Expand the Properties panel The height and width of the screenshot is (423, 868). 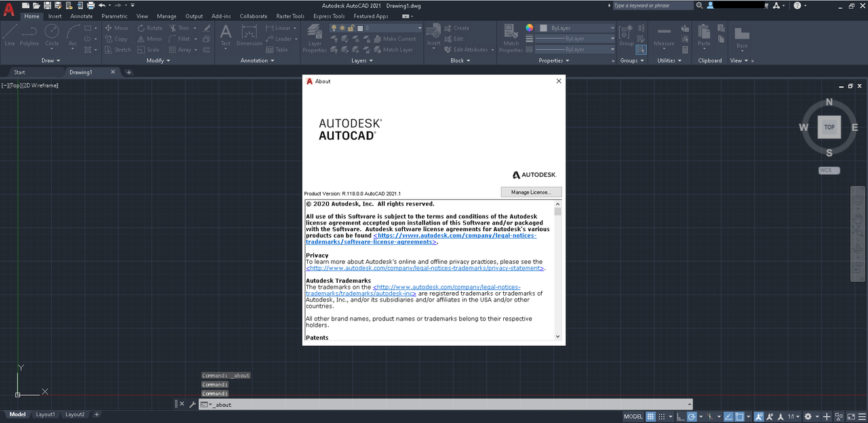(x=554, y=60)
